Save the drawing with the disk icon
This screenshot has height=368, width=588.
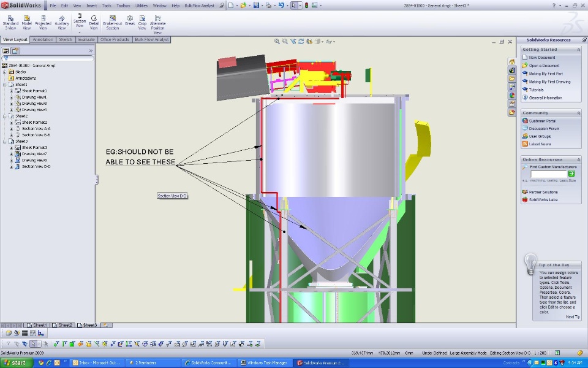point(256,6)
